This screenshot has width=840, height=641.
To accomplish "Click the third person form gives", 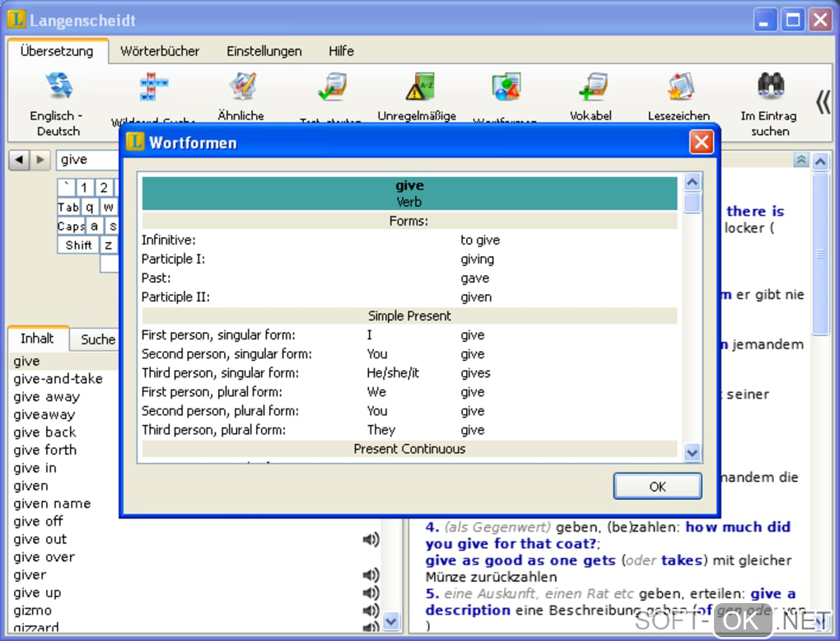I will pyautogui.click(x=475, y=373).
